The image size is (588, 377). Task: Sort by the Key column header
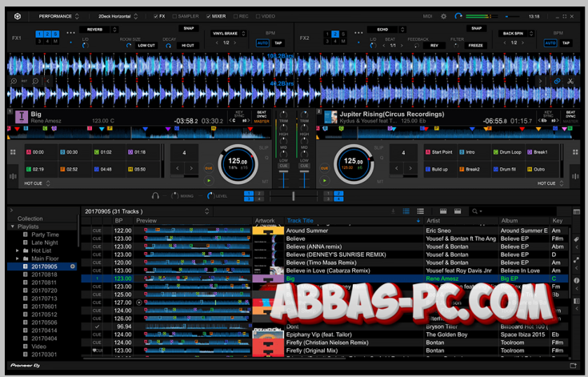[560, 221]
